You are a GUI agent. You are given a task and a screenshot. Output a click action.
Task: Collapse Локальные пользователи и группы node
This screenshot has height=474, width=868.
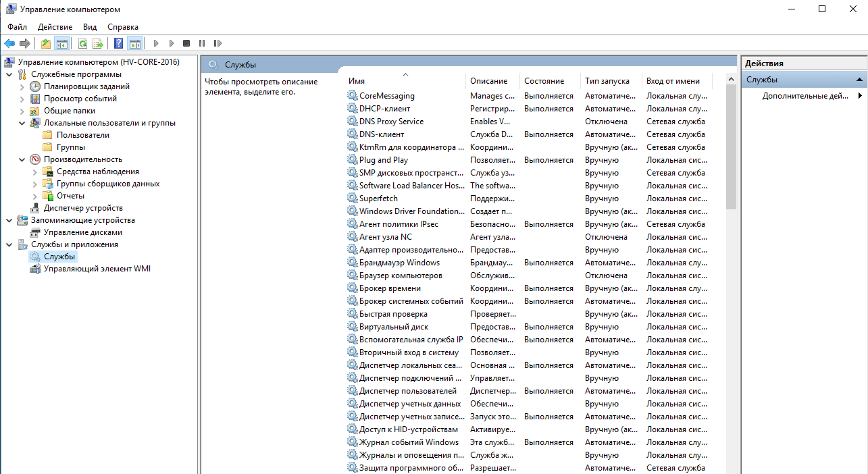22,123
